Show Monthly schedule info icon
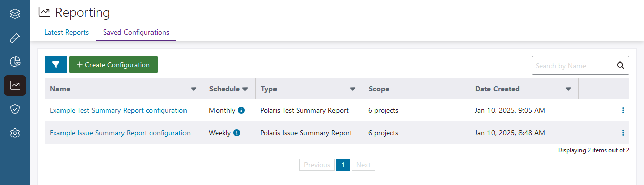Image resolution: width=644 pixels, height=185 pixels. pos(241,110)
